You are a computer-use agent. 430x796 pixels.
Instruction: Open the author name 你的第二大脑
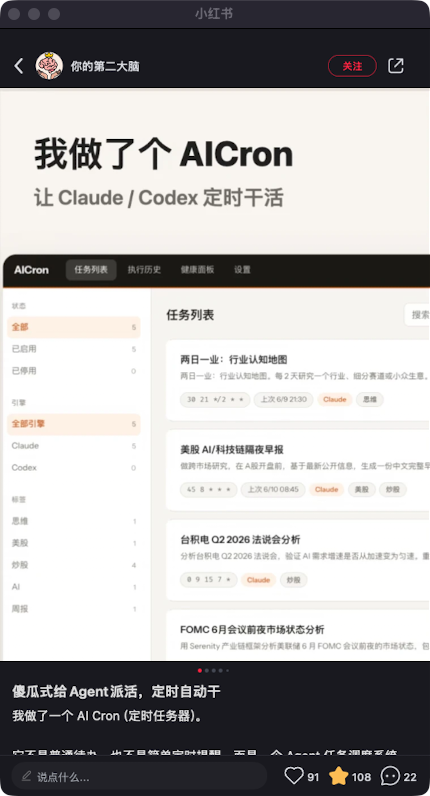(105, 67)
